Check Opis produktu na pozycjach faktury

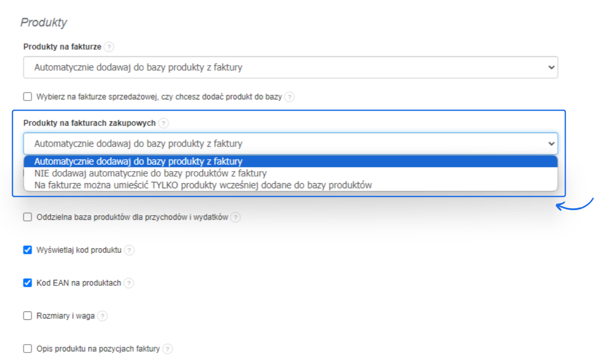pos(27,348)
